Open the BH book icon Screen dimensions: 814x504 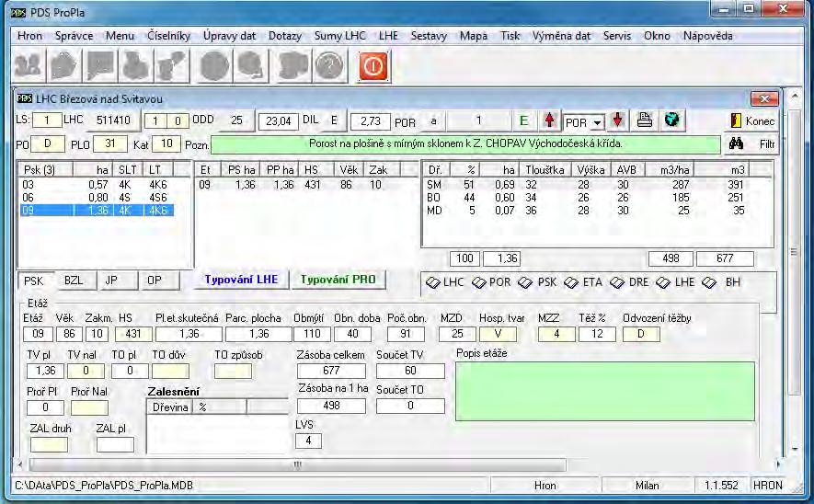pos(721,282)
